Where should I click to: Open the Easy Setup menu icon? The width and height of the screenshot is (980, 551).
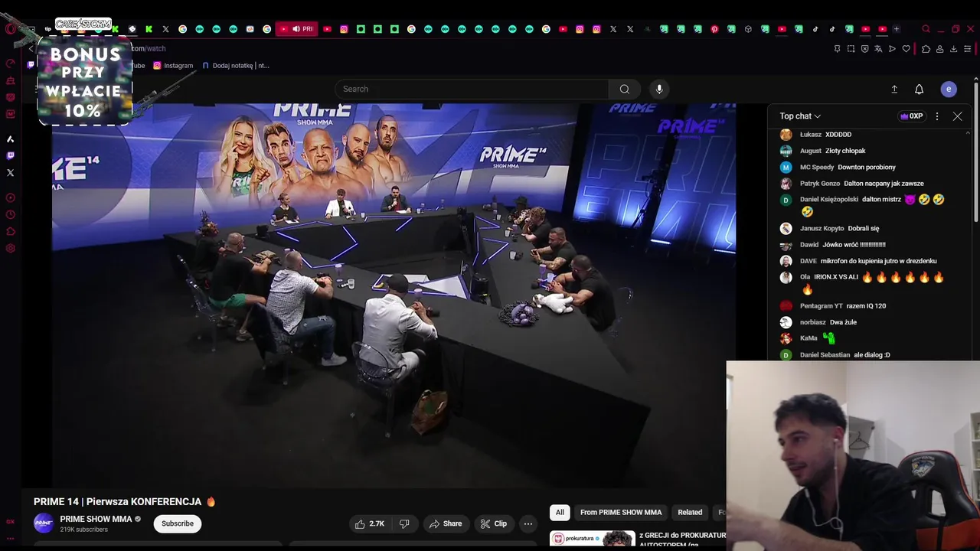click(x=968, y=49)
